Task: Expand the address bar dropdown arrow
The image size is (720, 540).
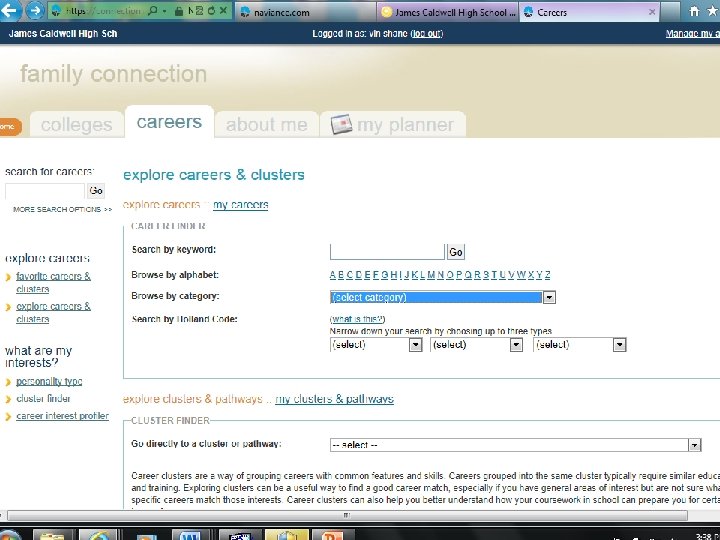Action: pyautogui.click(x=164, y=11)
